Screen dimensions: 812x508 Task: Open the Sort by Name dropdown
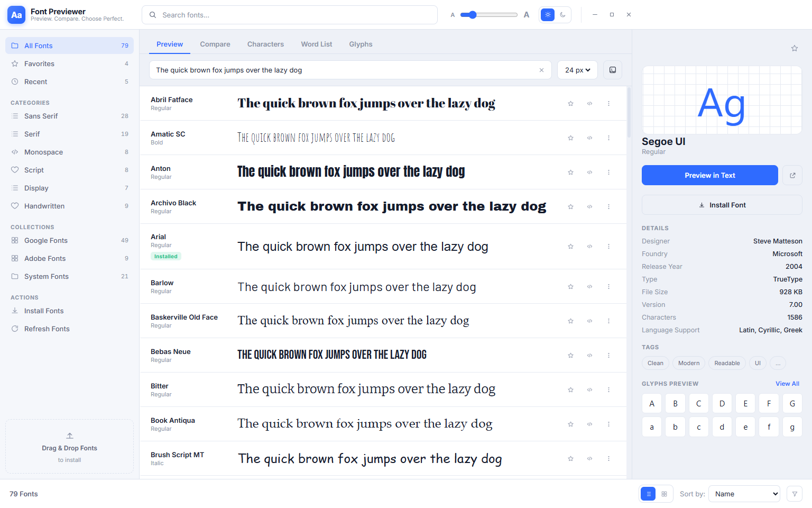point(744,494)
